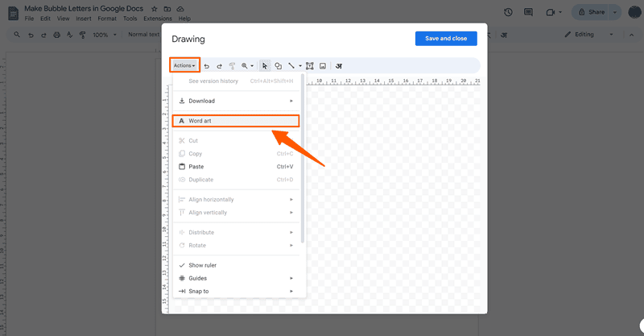Viewport: 644px width, 336px height.
Task: Open the Actions dropdown menu
Action: (x=184, y=65)
